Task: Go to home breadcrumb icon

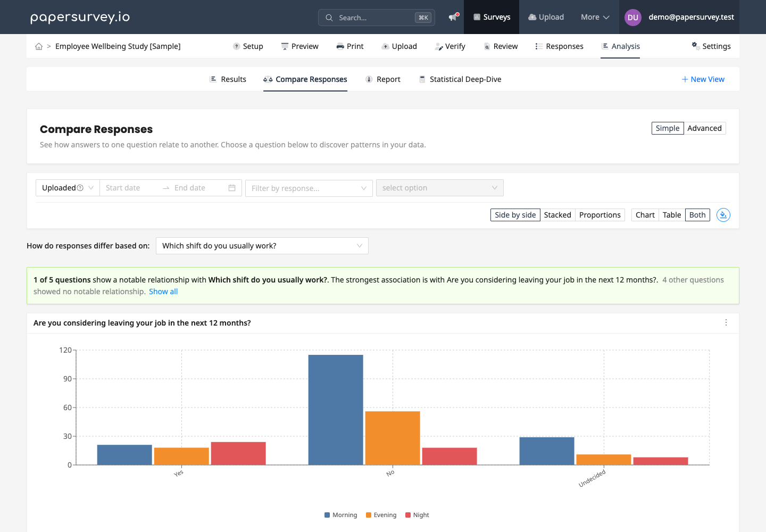Action: coord(39,46)
